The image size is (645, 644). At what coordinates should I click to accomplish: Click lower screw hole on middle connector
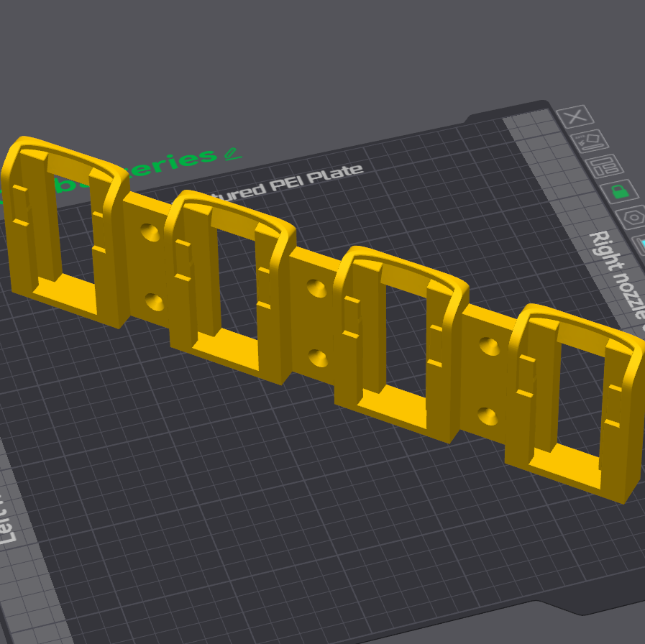[x=316, y=356]
